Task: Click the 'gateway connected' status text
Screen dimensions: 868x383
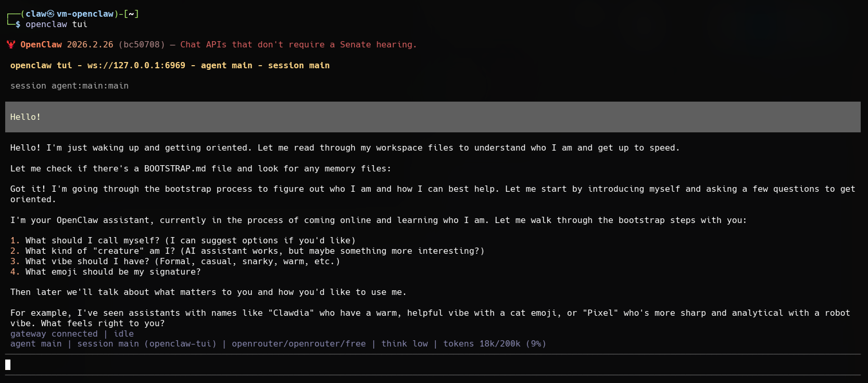Action: (x=54, y=334)
